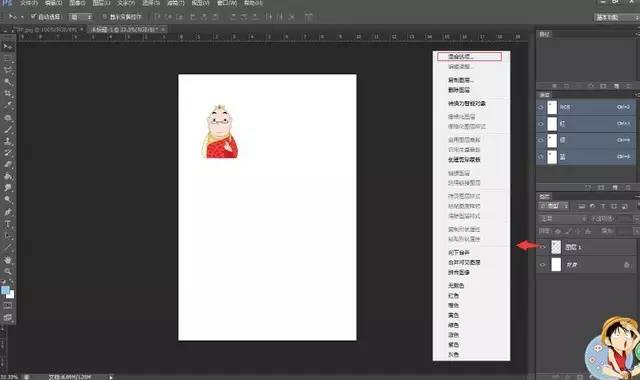This screenshot has width=640, height=380.
Task: Open the 正常 blend mode dropdown
Action: 563,219
